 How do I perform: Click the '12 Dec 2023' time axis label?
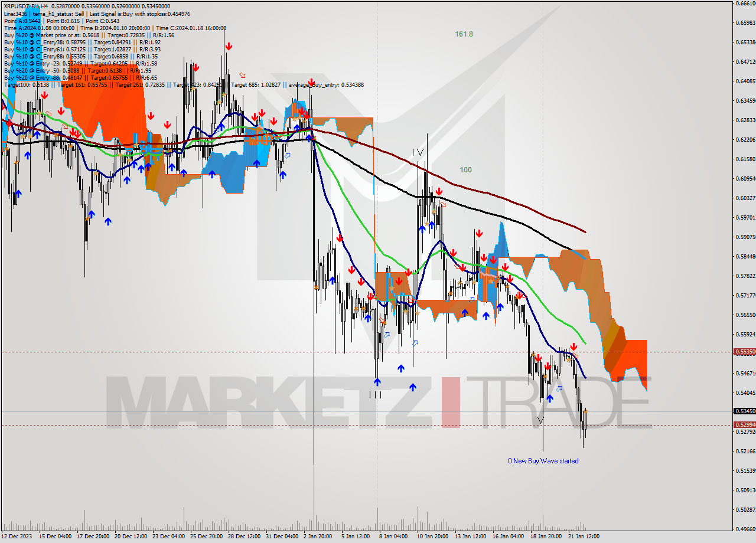[17, 537]
